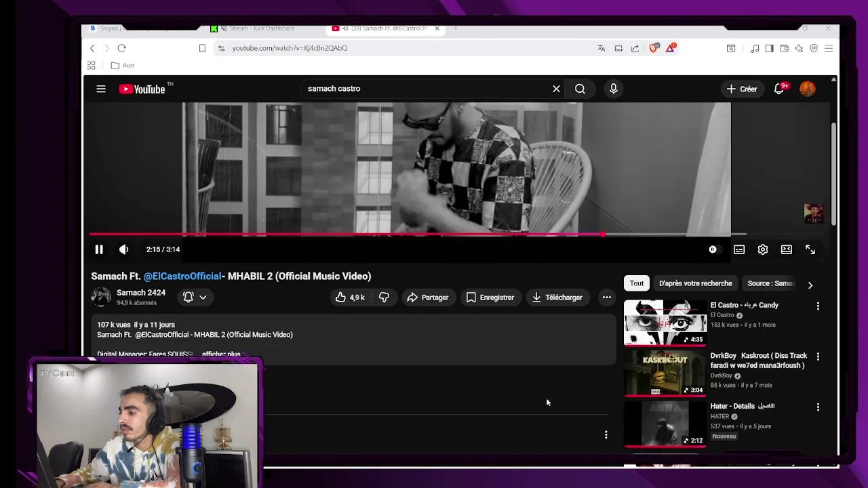Open options for El Castro Candy video
Screen dimensions: 868x488
818,306
